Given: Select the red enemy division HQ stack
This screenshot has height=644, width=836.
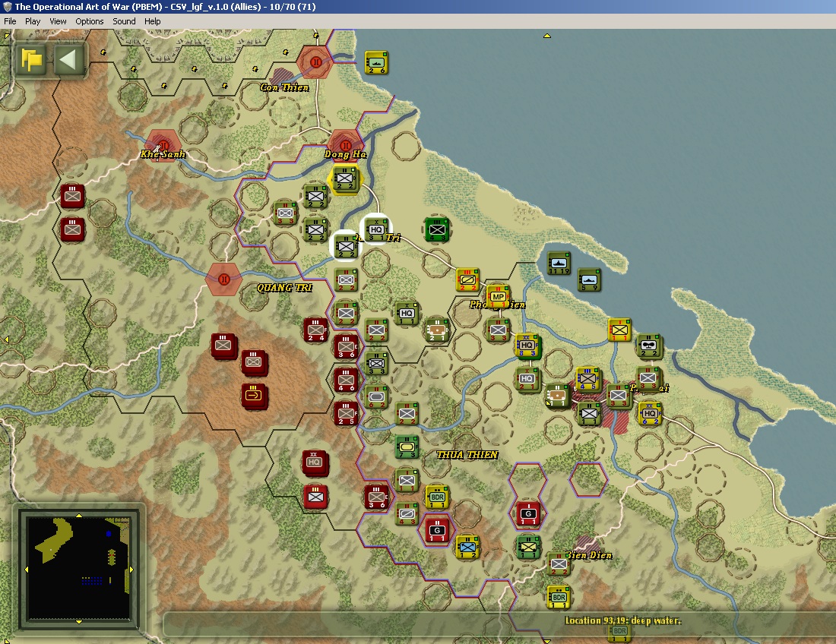Looking at the screenshot, I should [315, 462].
